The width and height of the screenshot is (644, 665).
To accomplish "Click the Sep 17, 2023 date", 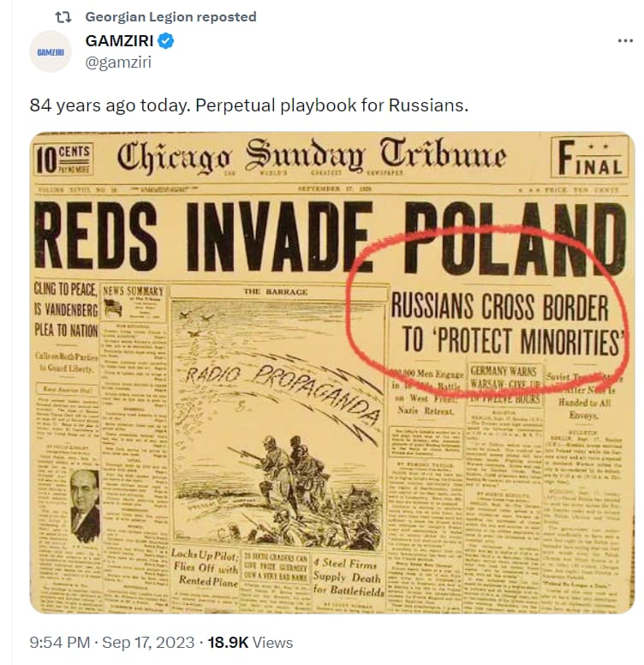I will tap(148, 642).
